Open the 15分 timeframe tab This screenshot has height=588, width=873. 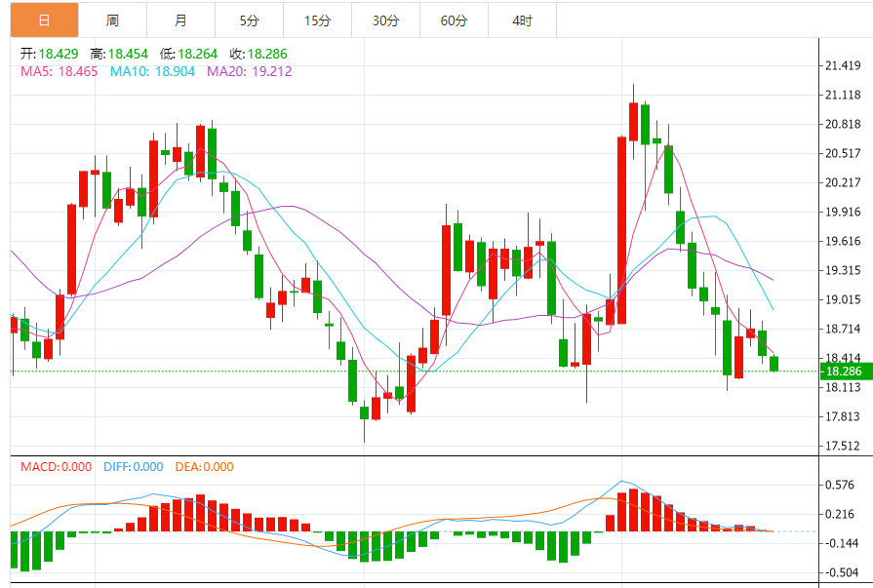(317, 20)
